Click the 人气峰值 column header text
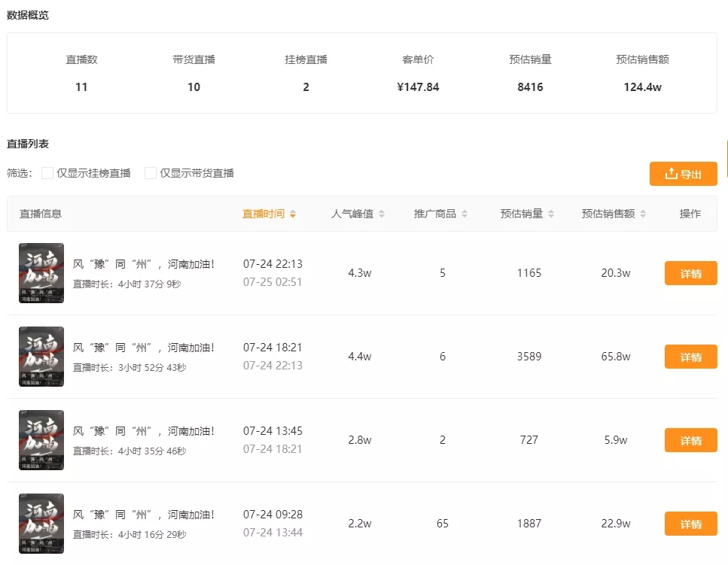 click(352, 214)
